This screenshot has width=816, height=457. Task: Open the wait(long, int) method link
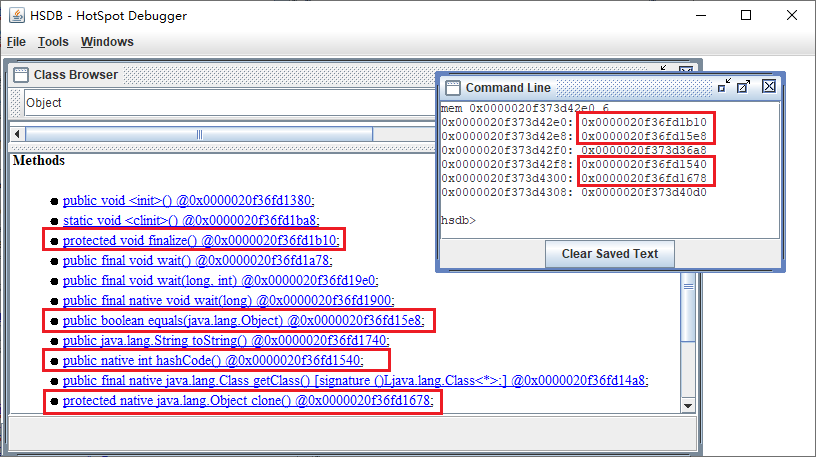(221, 281)
